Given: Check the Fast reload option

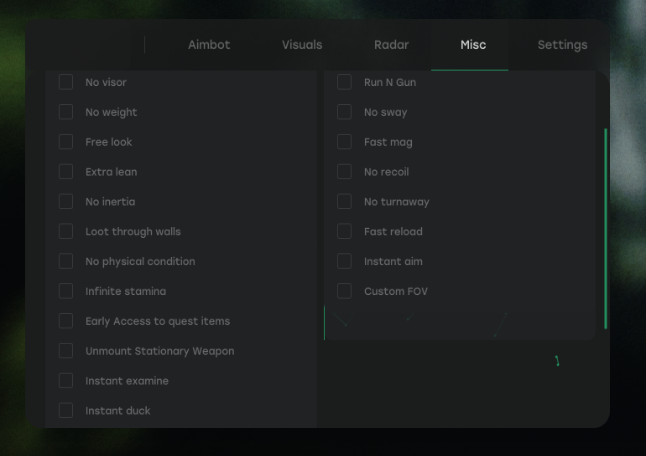Looking at the screenshot, I should coord(344,232).
